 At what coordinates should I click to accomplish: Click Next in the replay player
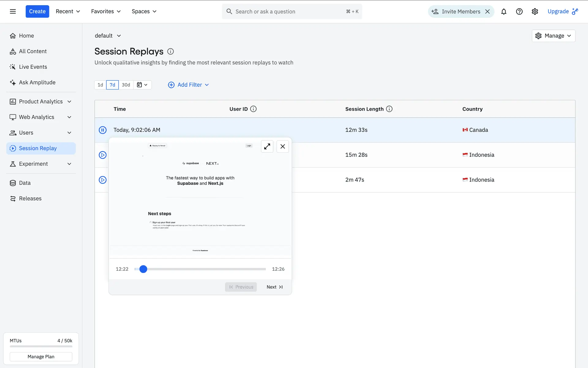(274, 287)
